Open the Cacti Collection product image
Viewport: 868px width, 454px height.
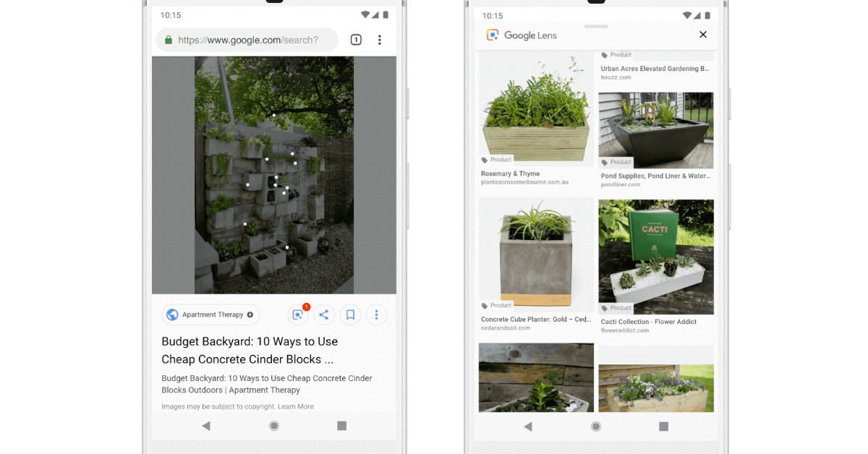[x=656, y=257]
